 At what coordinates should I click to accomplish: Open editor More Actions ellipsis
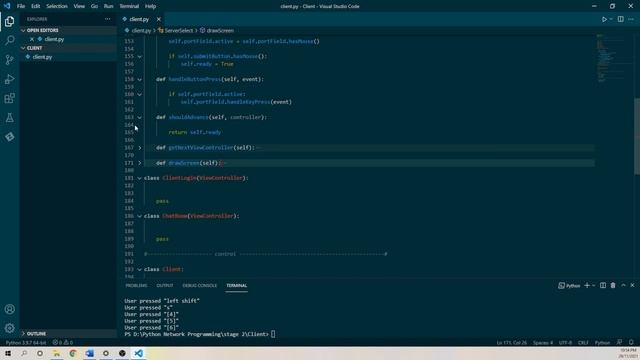coord(631,19)
